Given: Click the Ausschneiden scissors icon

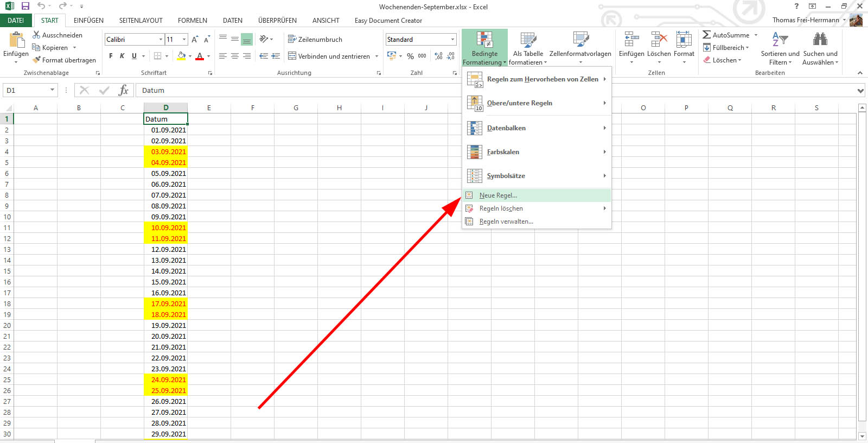Looking at the screenshot, I should coord(36,35).
